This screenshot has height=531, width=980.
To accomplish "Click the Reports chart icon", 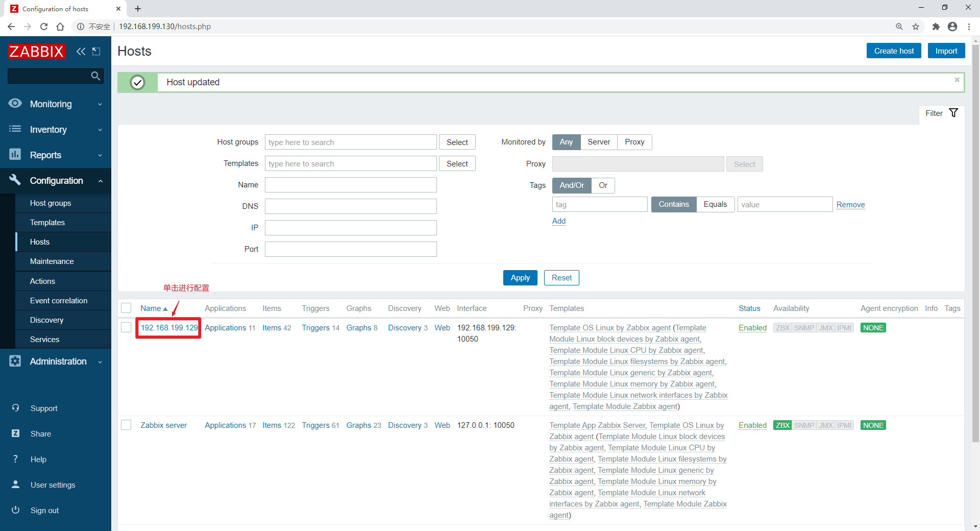I will pyautogui.click(x=15, y=154).
